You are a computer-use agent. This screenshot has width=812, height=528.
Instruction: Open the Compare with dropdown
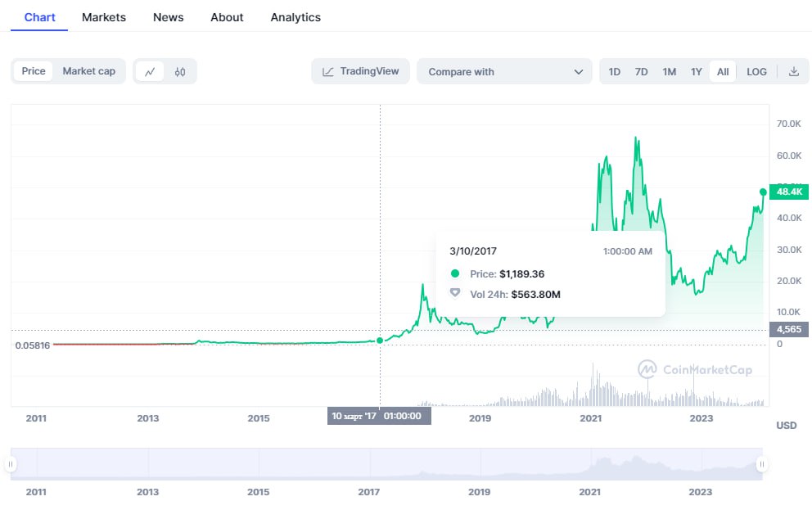[x=504, y=71]
